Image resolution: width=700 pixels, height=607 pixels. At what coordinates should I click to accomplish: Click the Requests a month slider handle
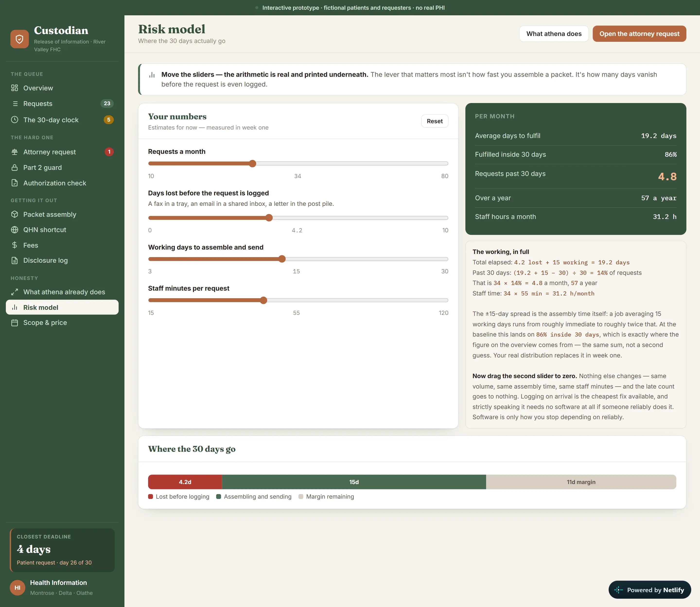[x=253, y=164]
